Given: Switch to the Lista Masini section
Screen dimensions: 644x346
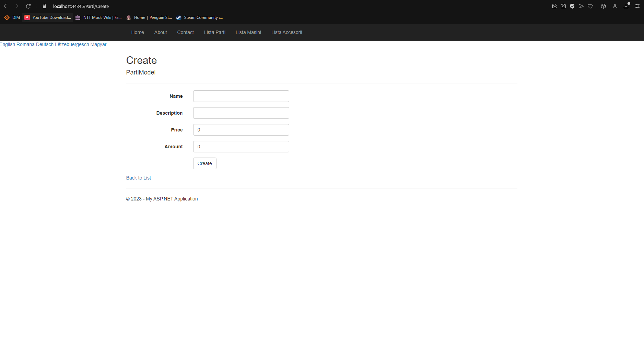Looking at the screenshot, I should click(248, 32).
